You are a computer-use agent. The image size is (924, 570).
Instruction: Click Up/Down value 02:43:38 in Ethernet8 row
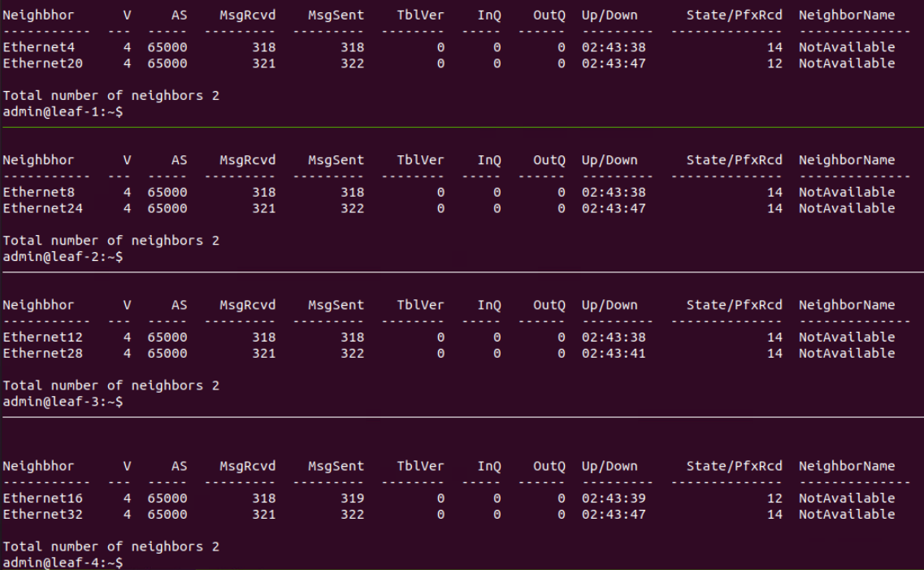click(x=614, y=192)
